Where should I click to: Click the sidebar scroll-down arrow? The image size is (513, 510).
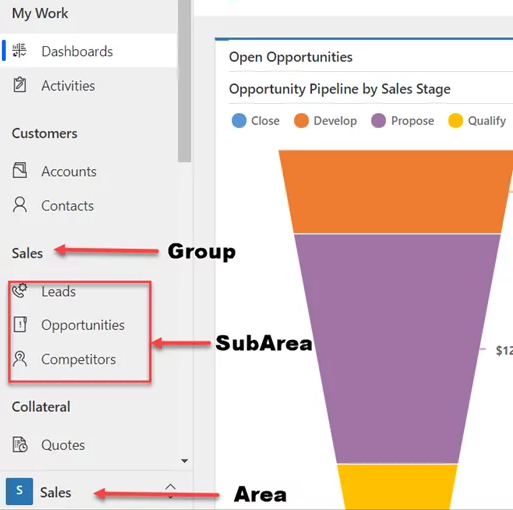pyautogui.click(x=184, y=461)
